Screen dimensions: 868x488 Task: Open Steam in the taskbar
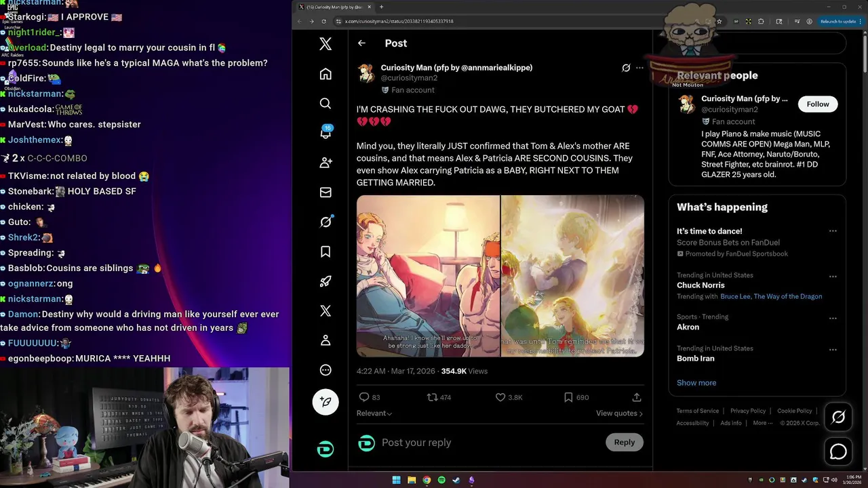tap(456, 480)
